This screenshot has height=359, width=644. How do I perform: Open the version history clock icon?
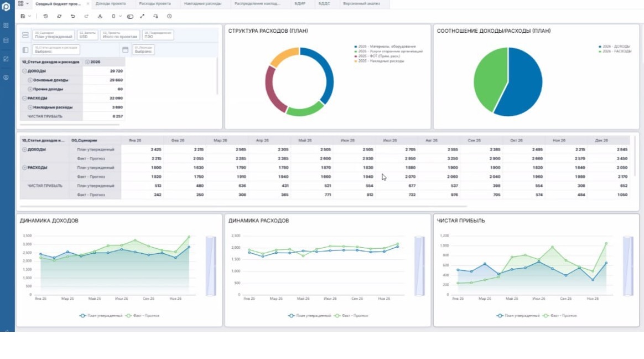45,16
